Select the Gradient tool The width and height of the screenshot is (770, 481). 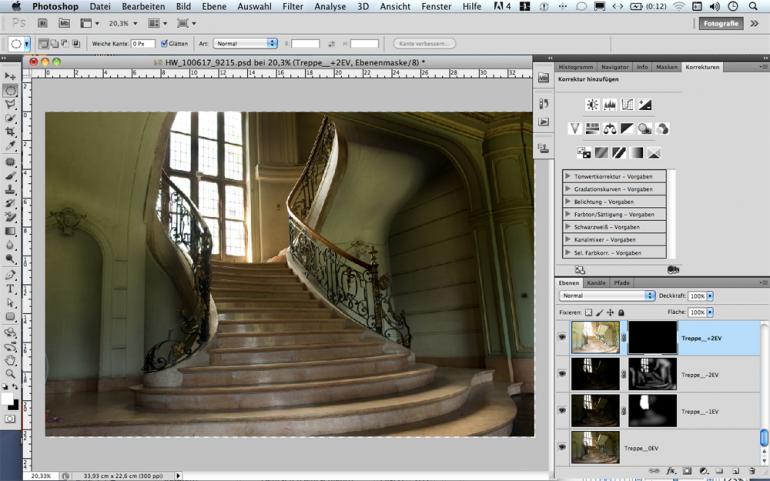[10, 231]
